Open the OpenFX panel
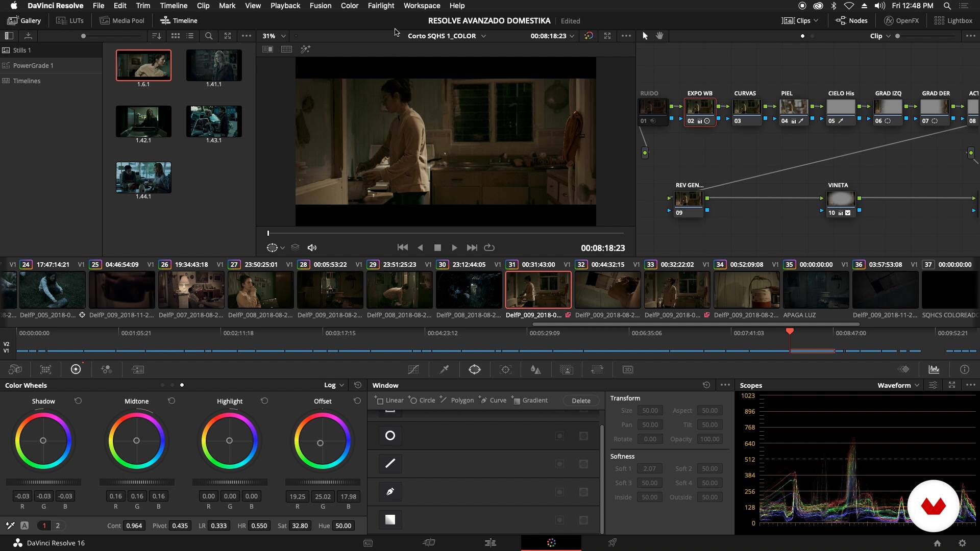980x551 pixels. 901,20
